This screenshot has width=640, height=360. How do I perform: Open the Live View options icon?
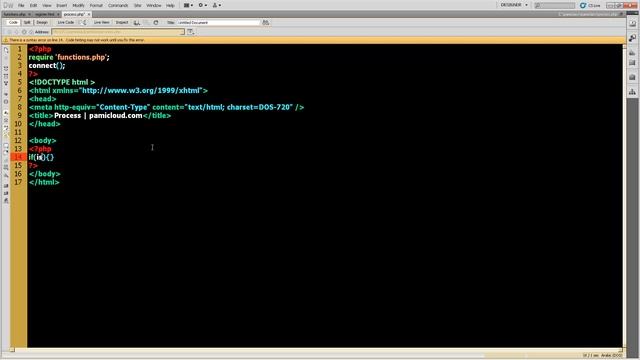pos(191,32)
